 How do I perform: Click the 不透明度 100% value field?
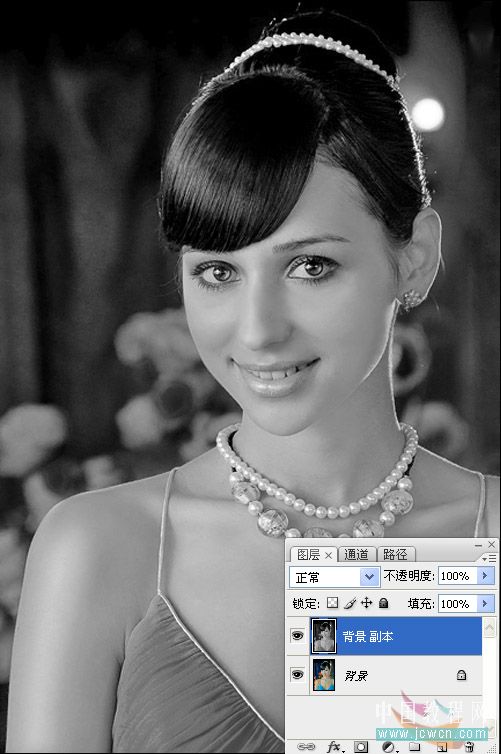tap(457, 576)
